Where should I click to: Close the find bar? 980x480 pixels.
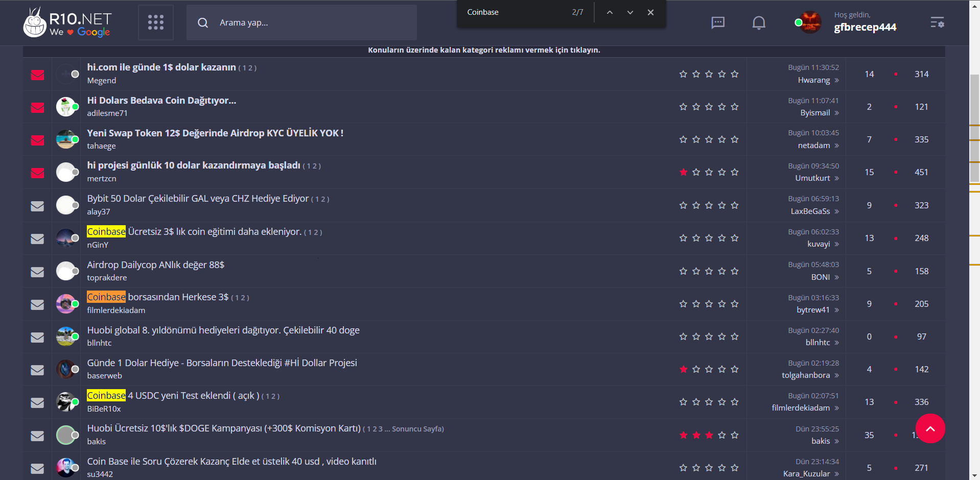coord(650,12)
